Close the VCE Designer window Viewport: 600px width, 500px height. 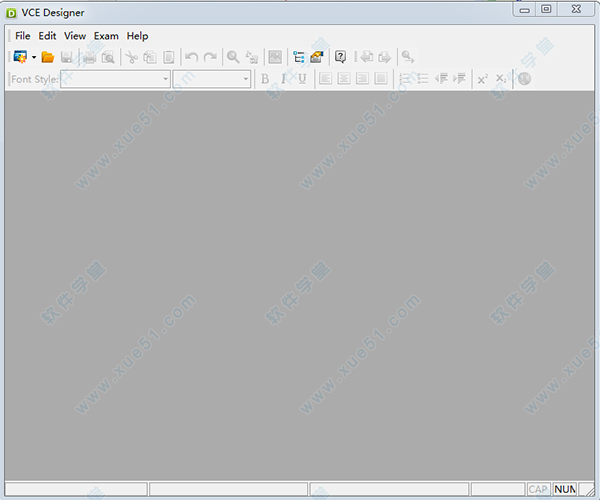click(576, 9)
